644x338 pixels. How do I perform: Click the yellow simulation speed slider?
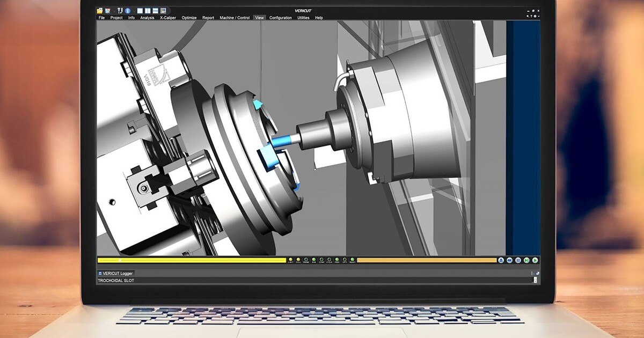188,260
